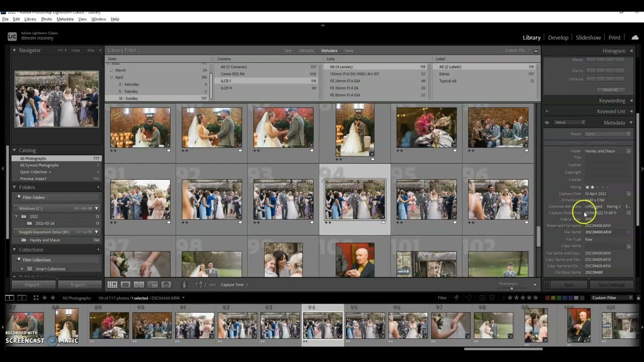Open the Custom Filter dropdown in filmstrip
644x362 pixels.
[x=612, y=298]
